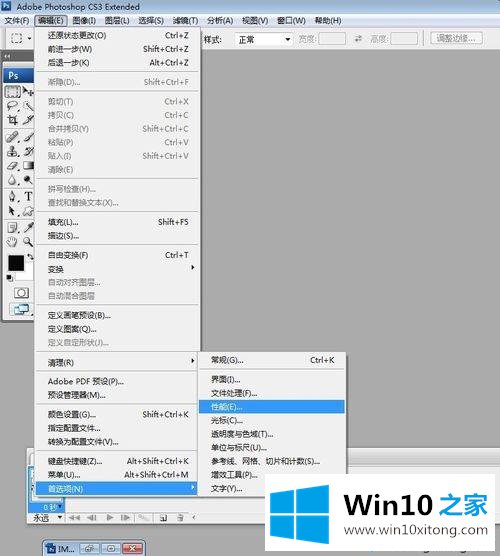Viewport: 500px width, 556px height.
Task: Select the Pen tool
Action: tap(12, 196)
